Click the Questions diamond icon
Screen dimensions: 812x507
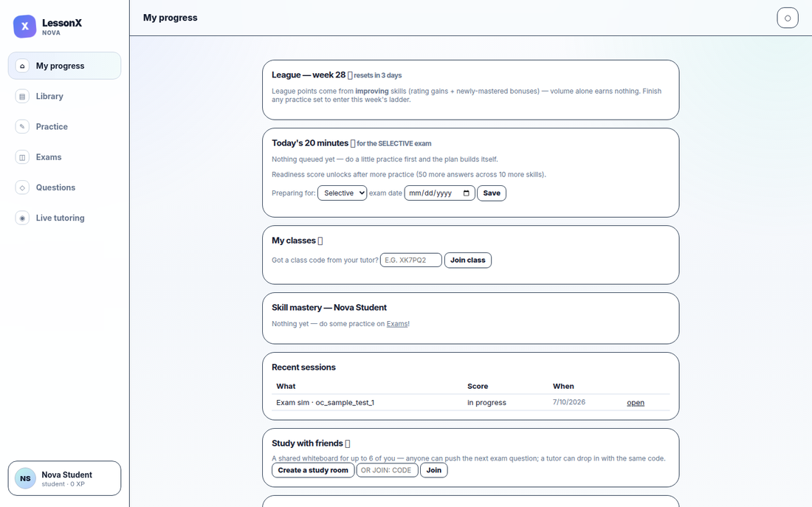pos(22,187)
